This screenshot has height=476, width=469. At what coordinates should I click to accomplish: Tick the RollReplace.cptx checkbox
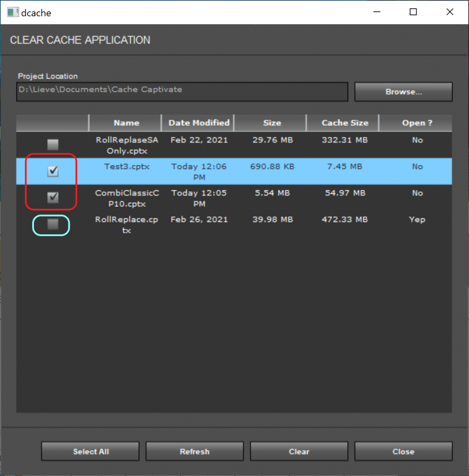(x=53, y=225)
